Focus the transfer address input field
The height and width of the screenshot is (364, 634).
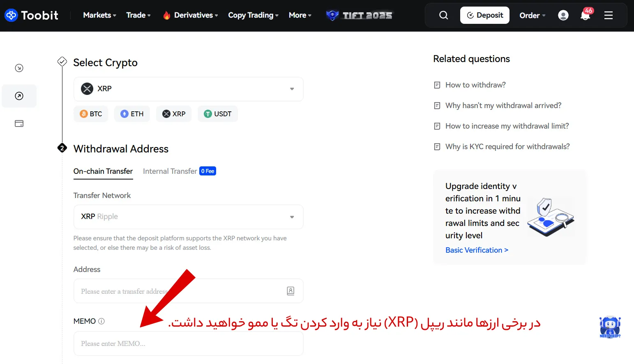(189, 291)
